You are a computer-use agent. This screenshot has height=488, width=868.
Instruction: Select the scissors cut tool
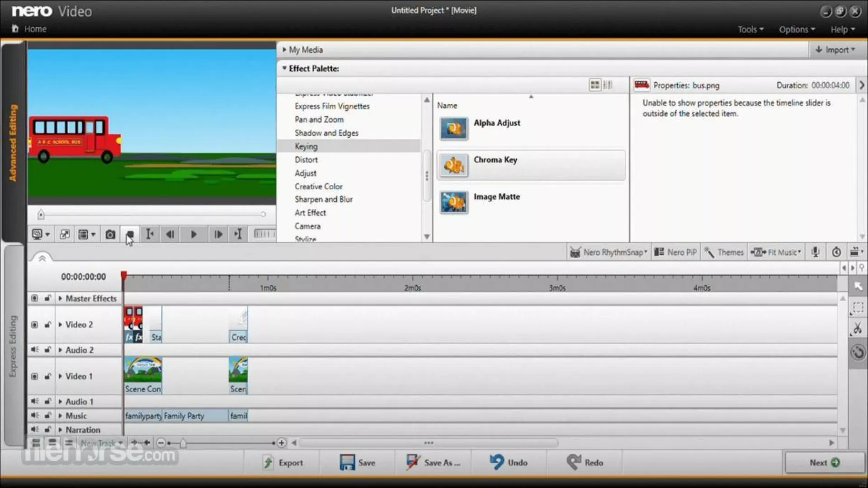tap(857, 328)
